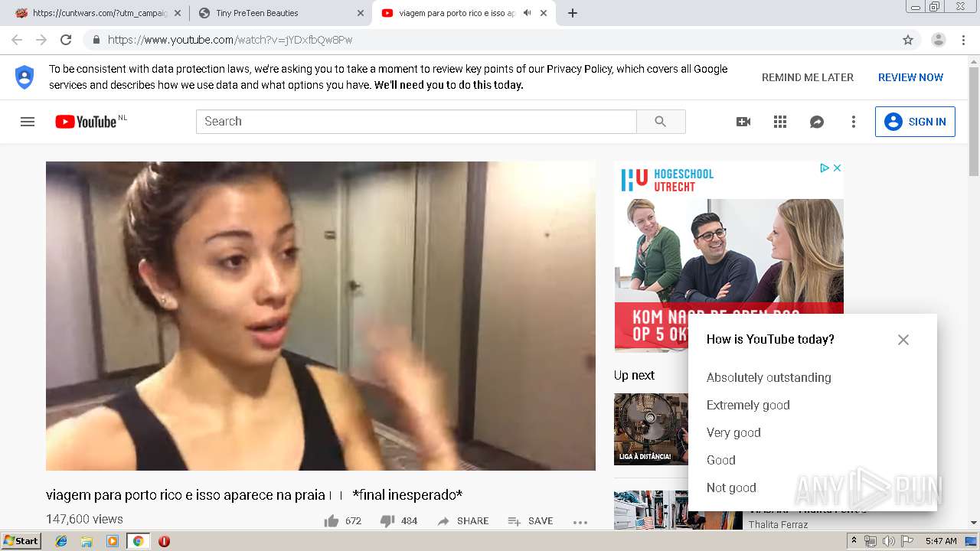The image size is (980, 551).
Task: Click the page vertical scrollbar thumb
Action: click(973, 122)
